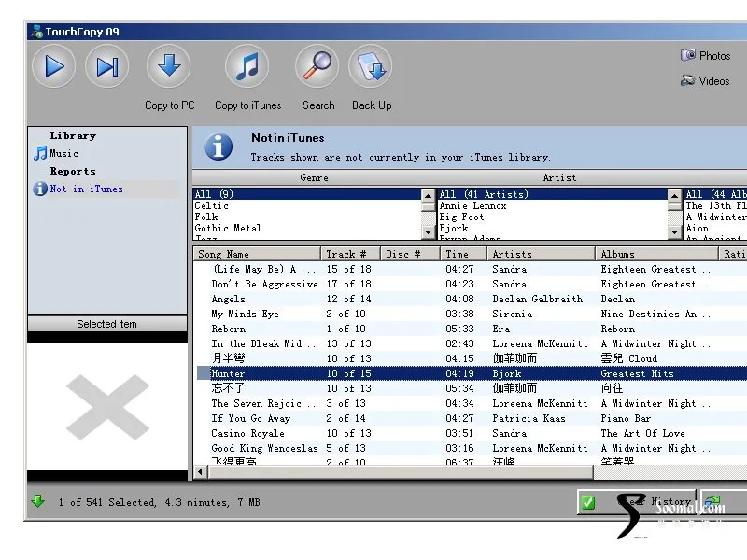The image size is (747, 560).
Task: Sort by Albums column header
Action: (x=657, y=254)
